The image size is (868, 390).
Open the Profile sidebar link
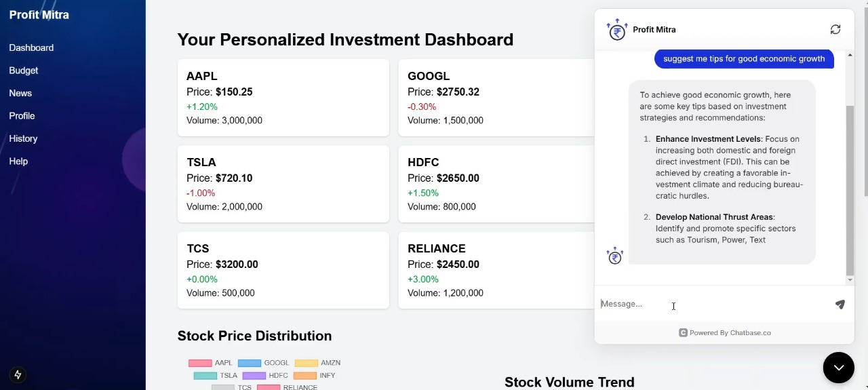tap(22, 116)
